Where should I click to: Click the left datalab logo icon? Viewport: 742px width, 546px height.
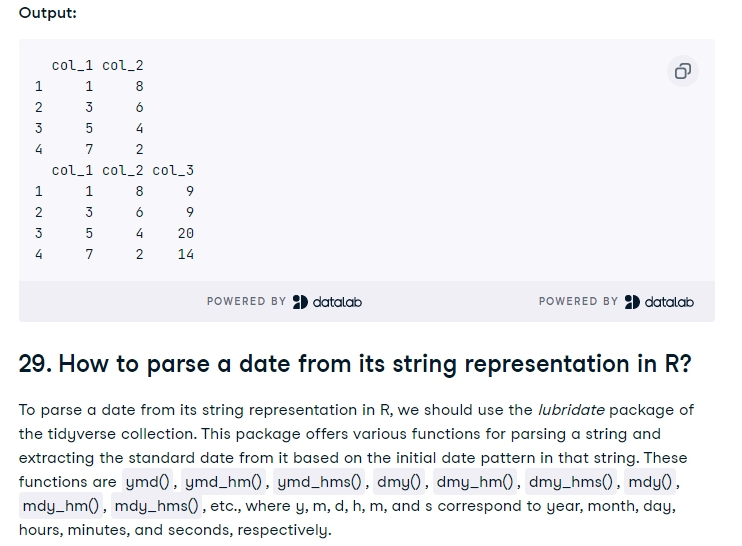(x=300, y=302)
